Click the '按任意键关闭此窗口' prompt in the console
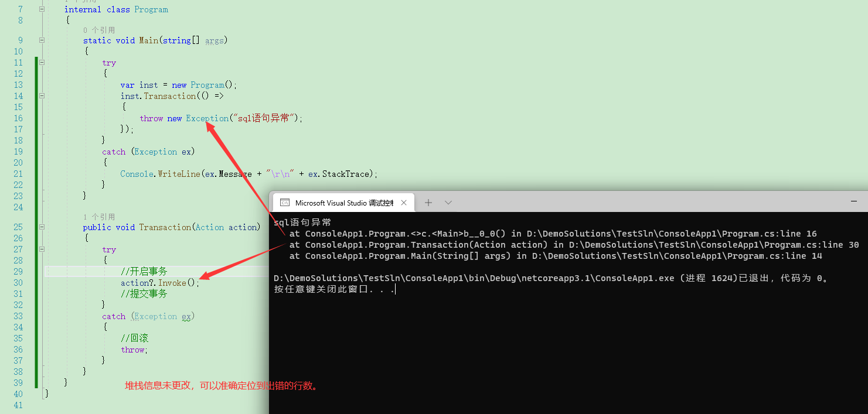The height and width of the screenshot is (414, 868). pyautogui.click(x=334, y=289)
